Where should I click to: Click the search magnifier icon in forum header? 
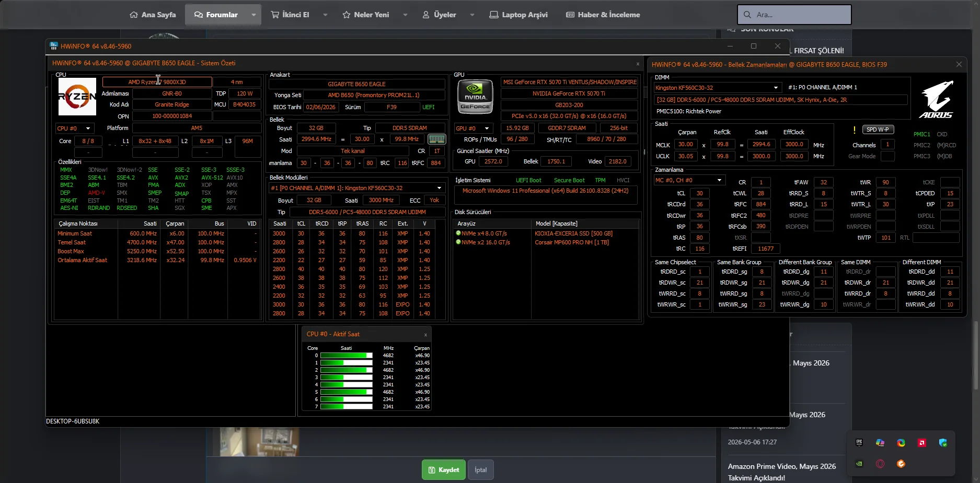tap(747, 15)
